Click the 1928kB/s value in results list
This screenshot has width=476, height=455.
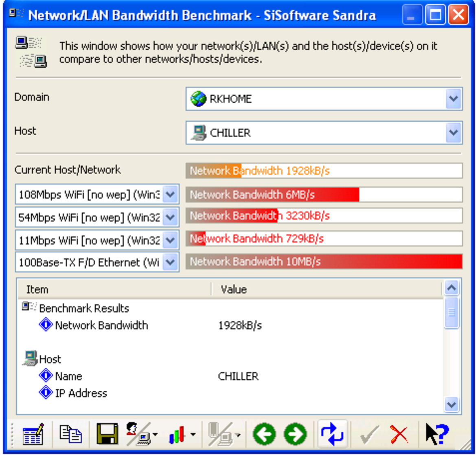pyautogui.click(x=240, y=326)
